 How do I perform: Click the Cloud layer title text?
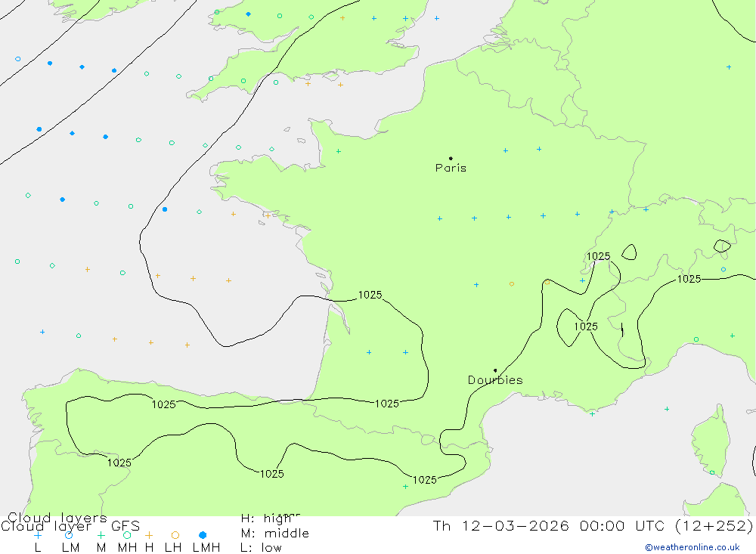tap(46, 525)
